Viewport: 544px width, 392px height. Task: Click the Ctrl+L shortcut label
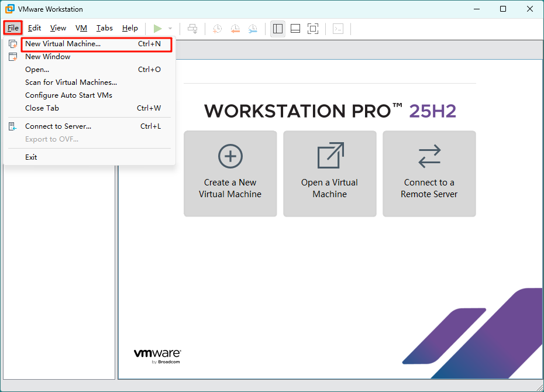tap(150, 126)
